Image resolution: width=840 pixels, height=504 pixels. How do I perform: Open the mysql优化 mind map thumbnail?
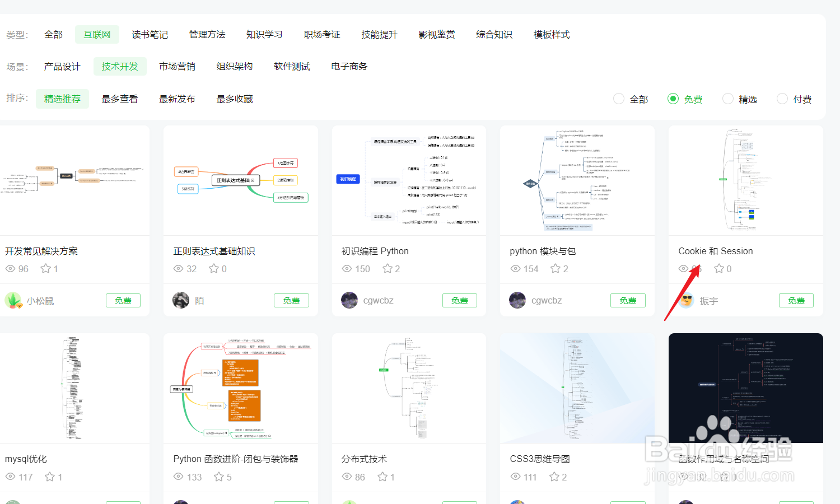pos(75,388)
